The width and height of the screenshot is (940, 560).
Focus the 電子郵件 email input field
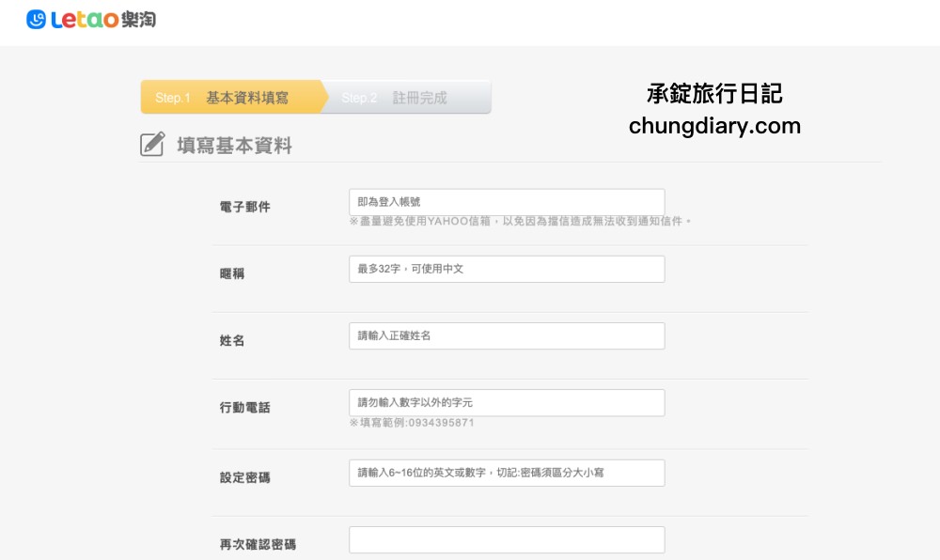(x=507, y=202)
